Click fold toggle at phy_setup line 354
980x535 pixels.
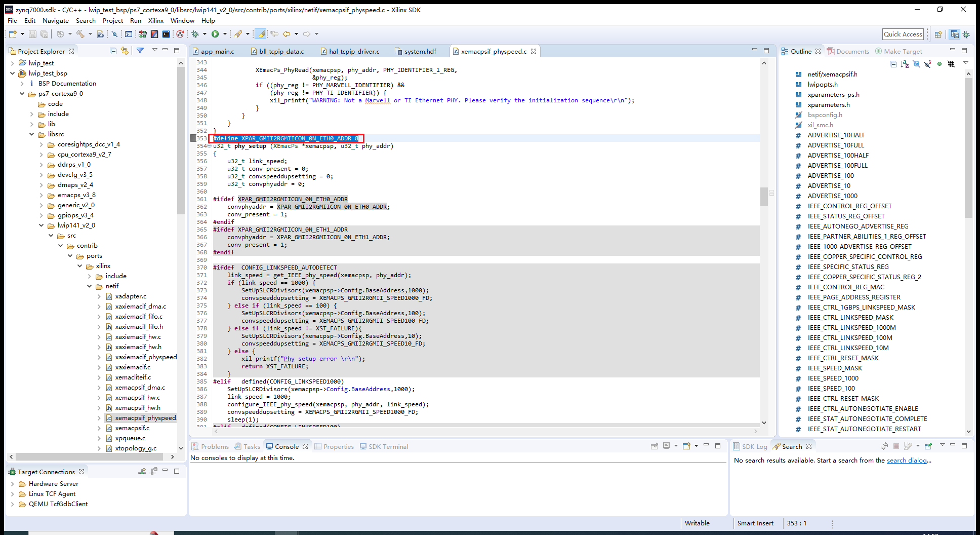(209, 146)
